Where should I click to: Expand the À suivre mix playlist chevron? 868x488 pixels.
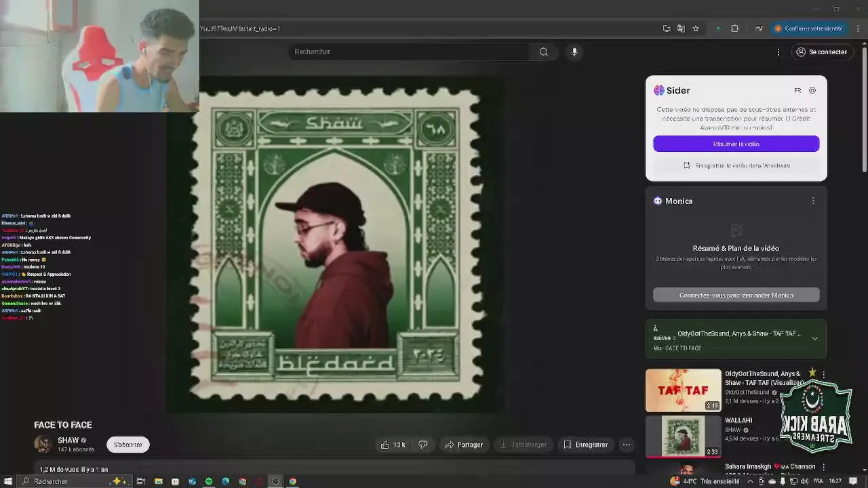pos(814,338)
